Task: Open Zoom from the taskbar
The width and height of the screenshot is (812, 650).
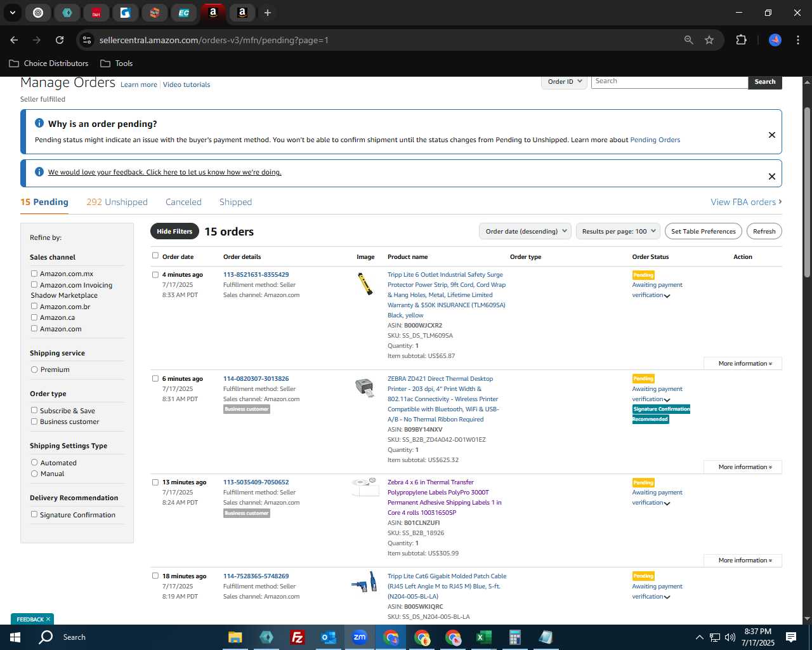Action: tap(360, 637)
